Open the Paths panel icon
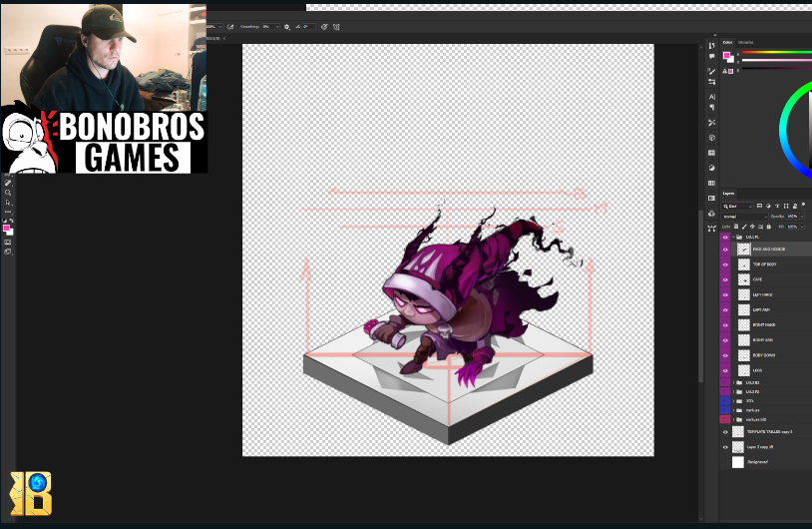The image size is (812, 529). [x=711, y=228]
